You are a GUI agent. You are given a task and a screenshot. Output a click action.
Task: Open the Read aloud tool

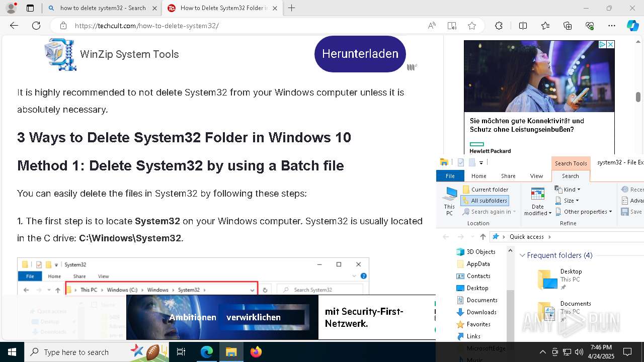432,26
